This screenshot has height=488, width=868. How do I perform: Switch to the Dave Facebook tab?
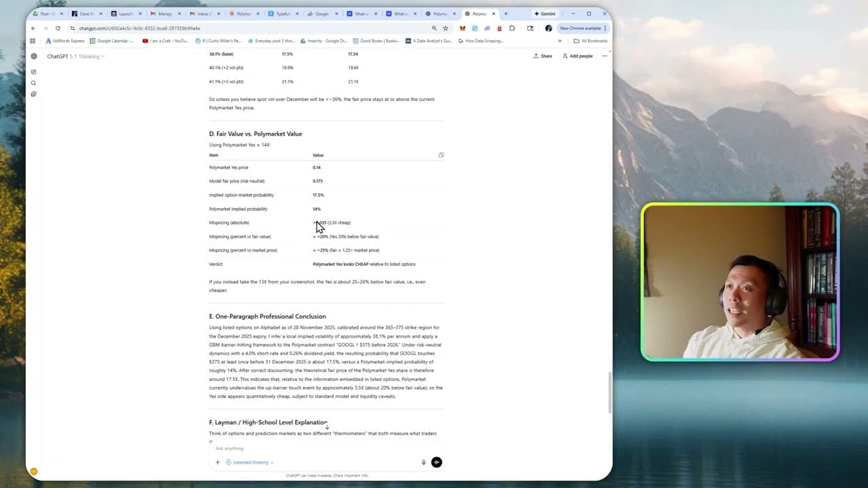point(87,14)
